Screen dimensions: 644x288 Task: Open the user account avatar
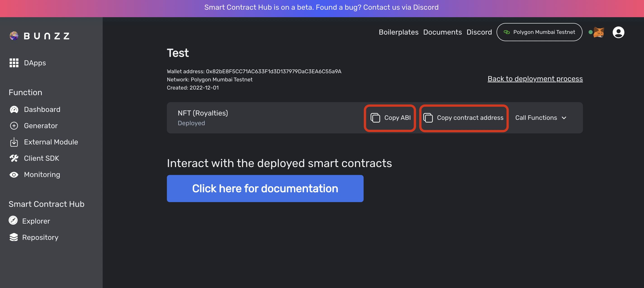point(618,32)
